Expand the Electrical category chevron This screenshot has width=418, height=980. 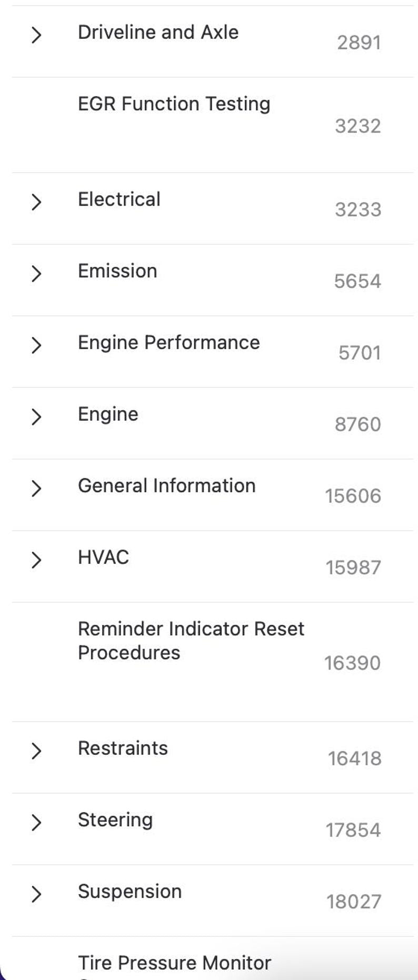tap(36, 202)
